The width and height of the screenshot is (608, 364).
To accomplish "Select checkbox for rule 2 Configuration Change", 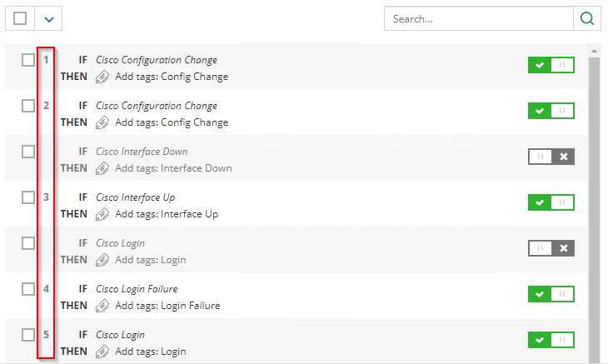I will [x=28, y=106].
